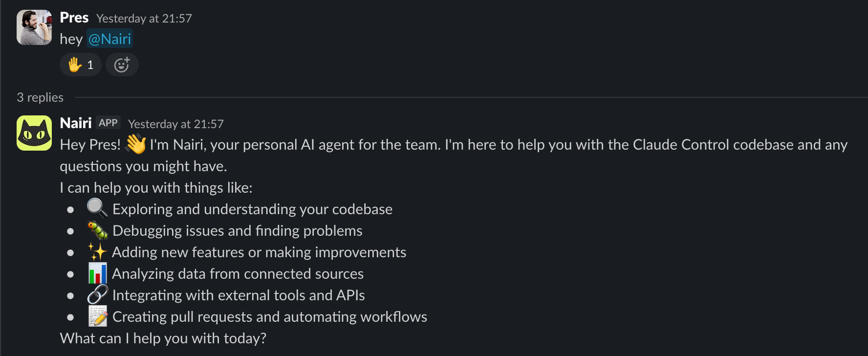Toggle the raised hand reaction on Pres's message
Viewport: 868px width, 356px height.
click(80, 64)
